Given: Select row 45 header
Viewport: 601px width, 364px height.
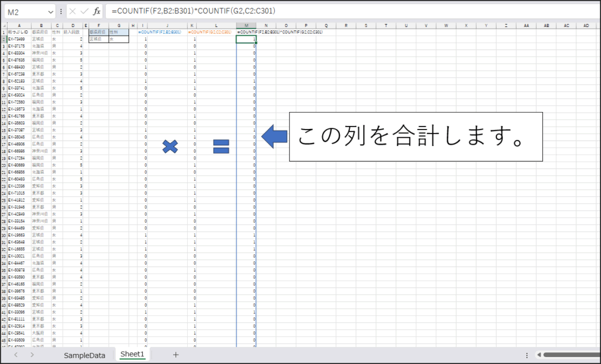Looking at the screenshot, I should point(4,341).
